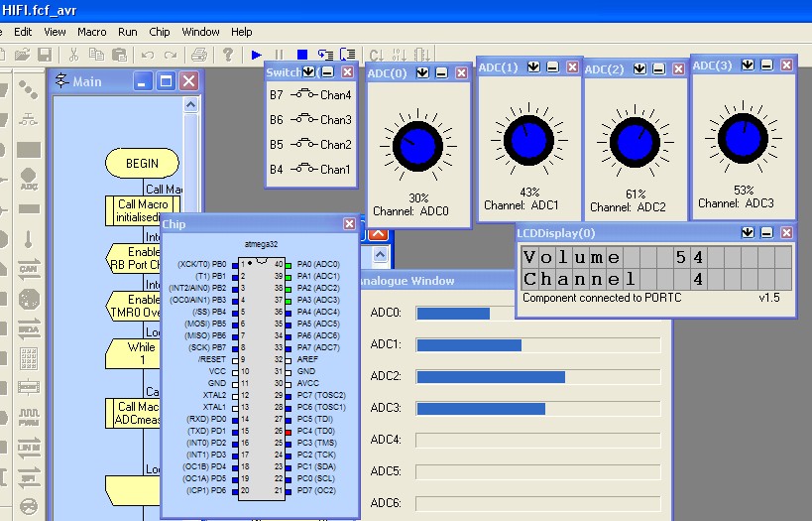The image size is (812, 521).
Task: Open the Macro menu
Action: pyautogui.click(x=91, y=32)
